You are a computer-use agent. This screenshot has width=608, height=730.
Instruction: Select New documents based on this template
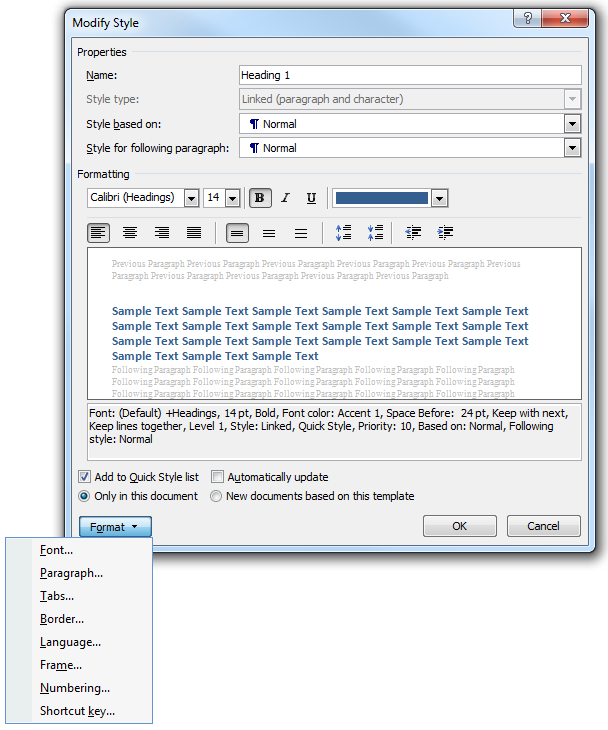pyautogui.click(x=216, y=496)
